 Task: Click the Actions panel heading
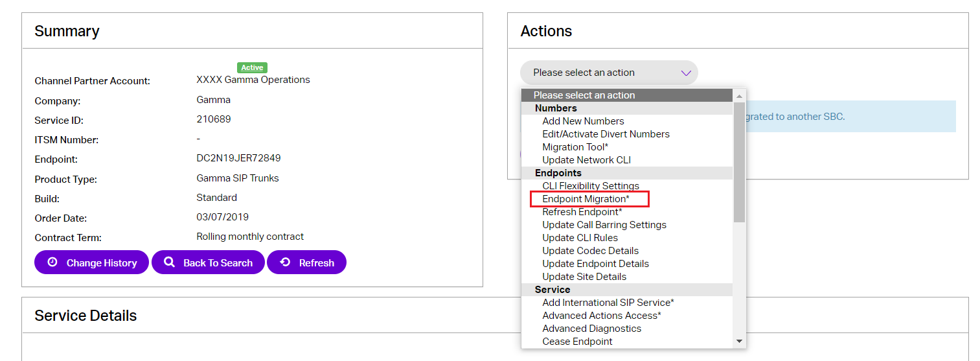[x=546, y=31]
